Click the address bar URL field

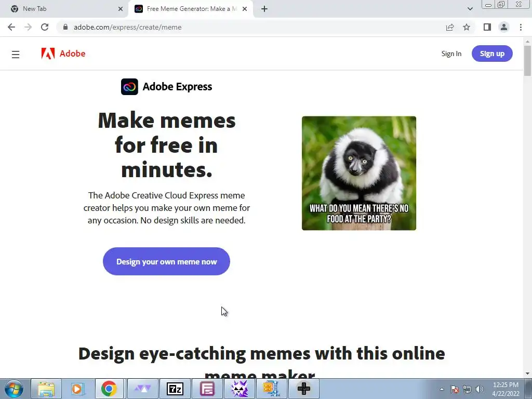[x=251, y=27]
